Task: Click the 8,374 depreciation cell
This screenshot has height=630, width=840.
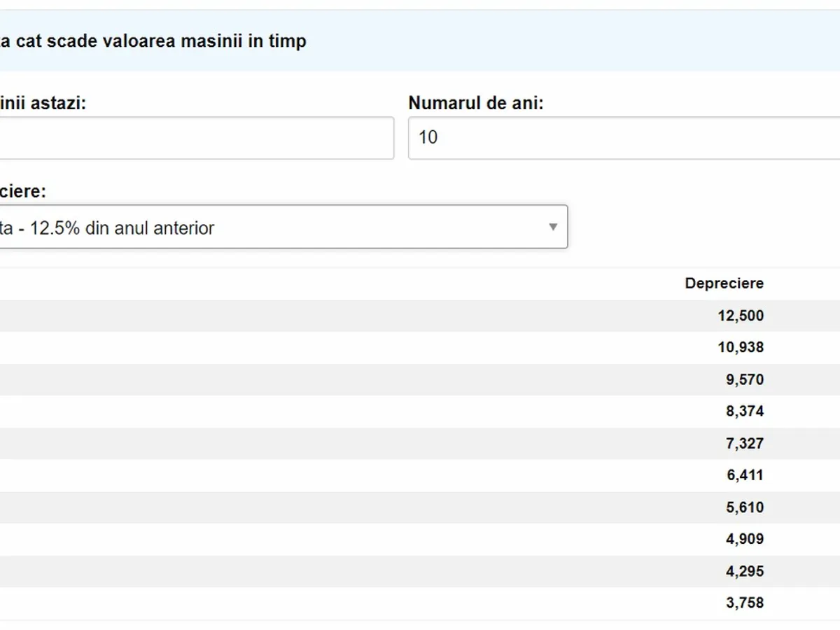Action: click(744, 411)
